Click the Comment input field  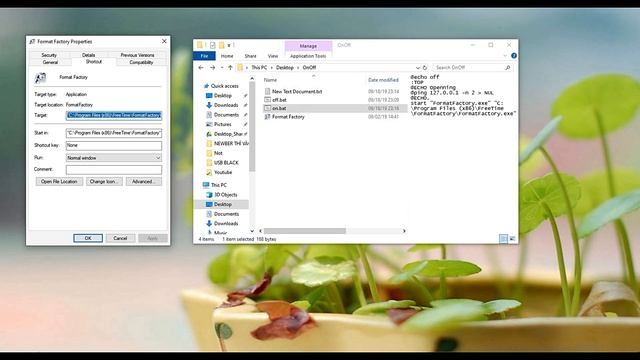click(x=114, y=169)
